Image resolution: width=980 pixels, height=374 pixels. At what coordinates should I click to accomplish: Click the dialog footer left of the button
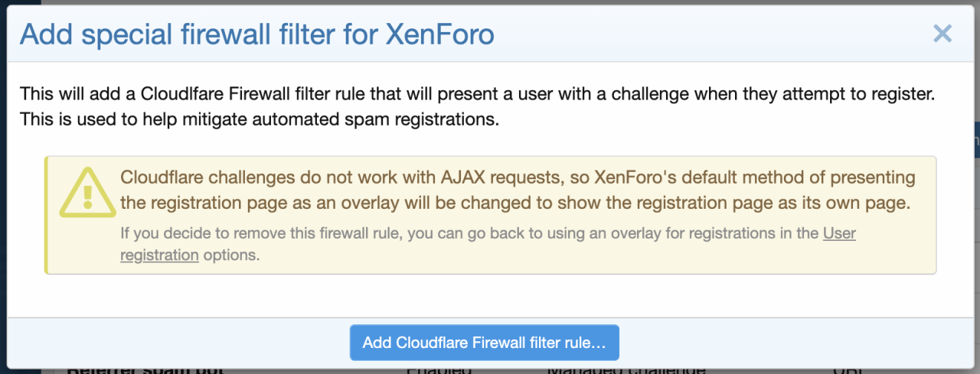click(176, 343)
